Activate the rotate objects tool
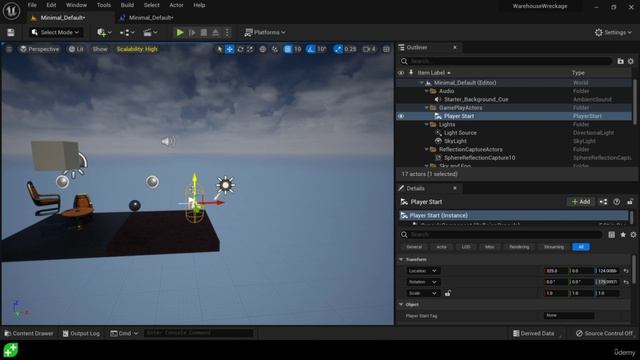The image size is (640, 360). (240, 49)
